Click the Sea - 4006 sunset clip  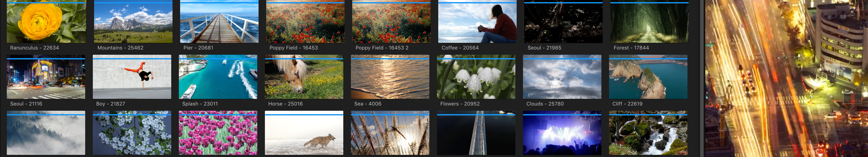pyautogui.click(x=390, y=77)
